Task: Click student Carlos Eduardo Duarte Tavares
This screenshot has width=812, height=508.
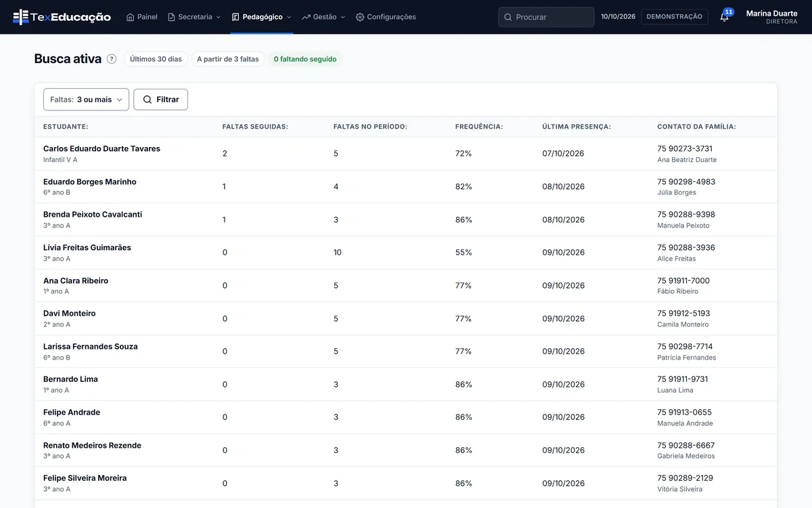Action: click(x=101, y=149)
